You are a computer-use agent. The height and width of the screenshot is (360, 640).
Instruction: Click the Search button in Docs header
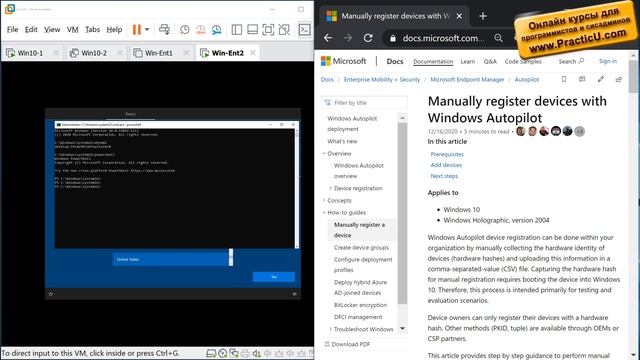571,61
